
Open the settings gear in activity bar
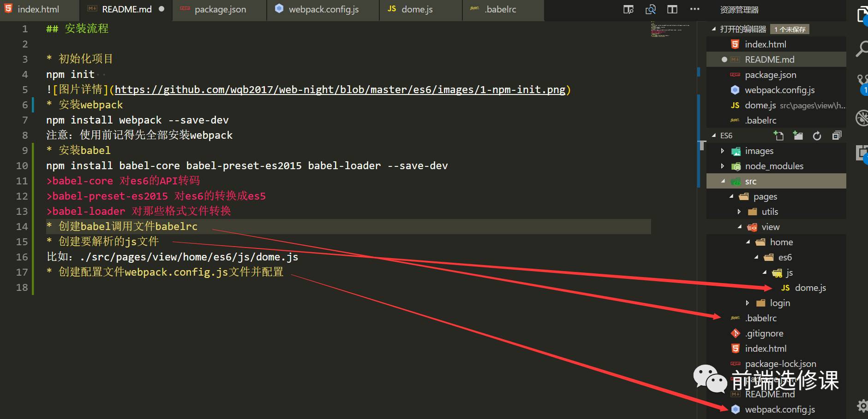coord(862,406)
